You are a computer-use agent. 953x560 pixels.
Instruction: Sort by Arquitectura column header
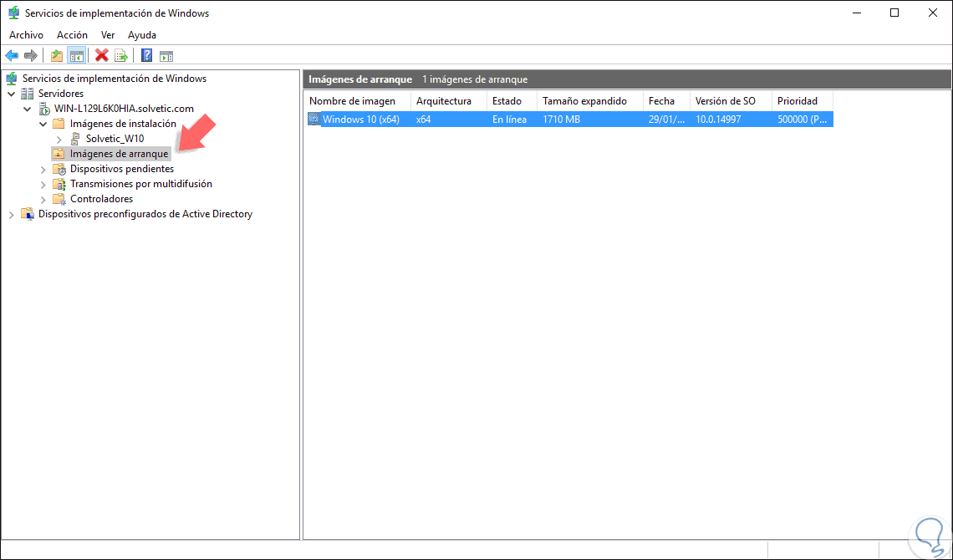[449, 101]
